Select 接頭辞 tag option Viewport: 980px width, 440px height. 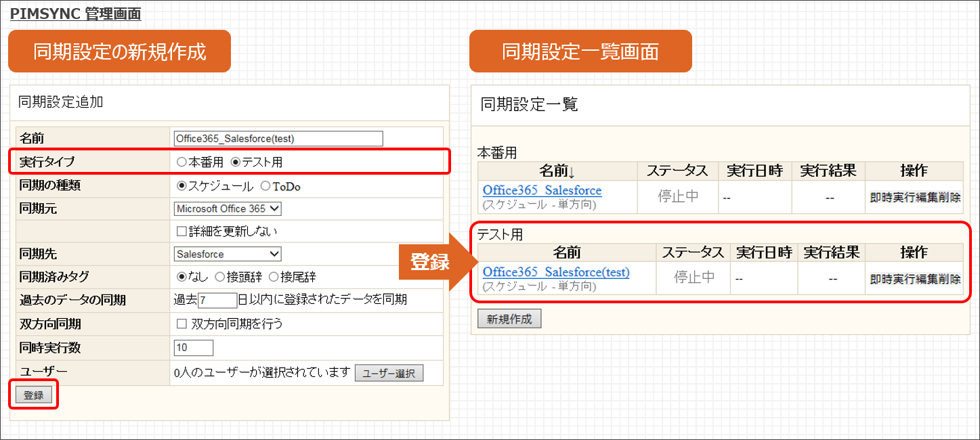point(219,277)
